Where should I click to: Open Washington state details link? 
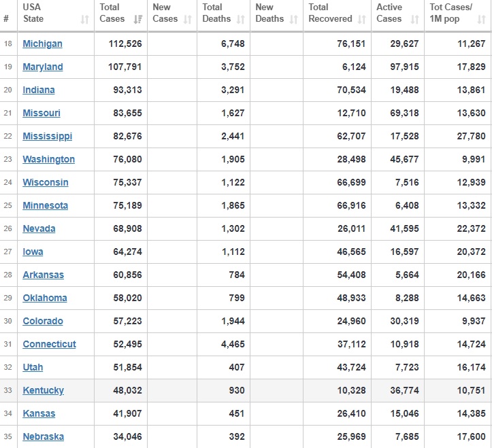49,159
